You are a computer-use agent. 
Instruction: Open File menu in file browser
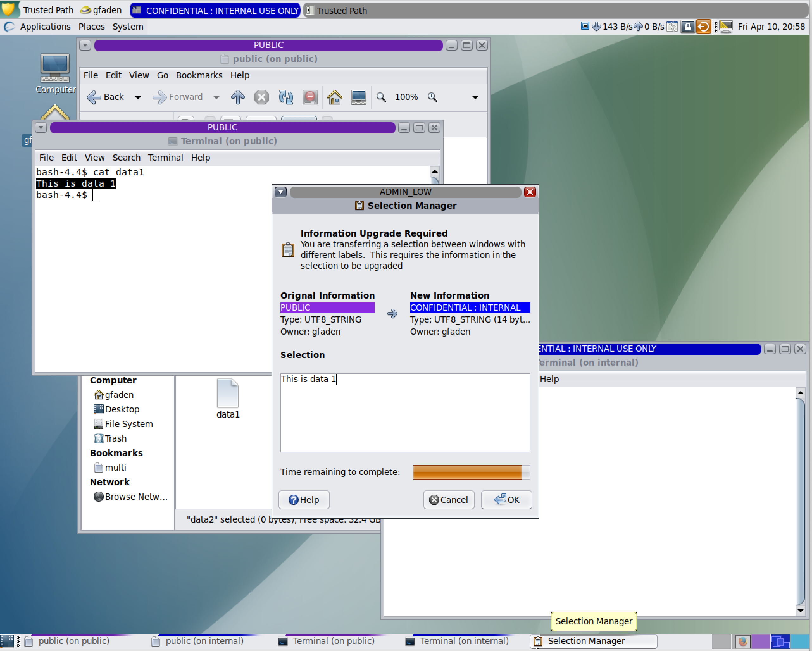coord(91,75)
